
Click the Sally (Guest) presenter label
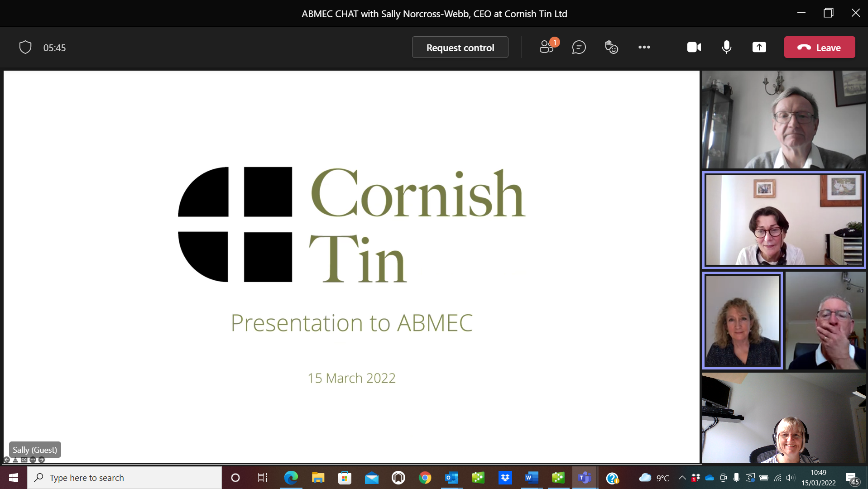click(35, 450)
